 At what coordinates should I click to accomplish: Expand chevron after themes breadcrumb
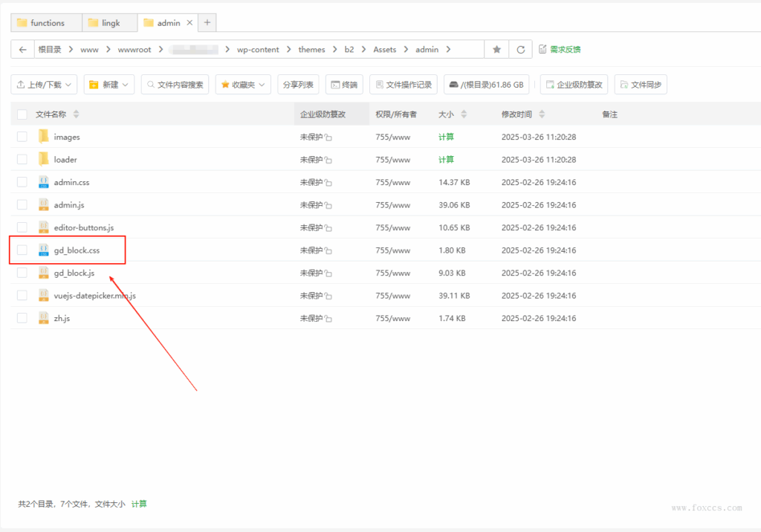pyautogui.click(x=335, y=50)
